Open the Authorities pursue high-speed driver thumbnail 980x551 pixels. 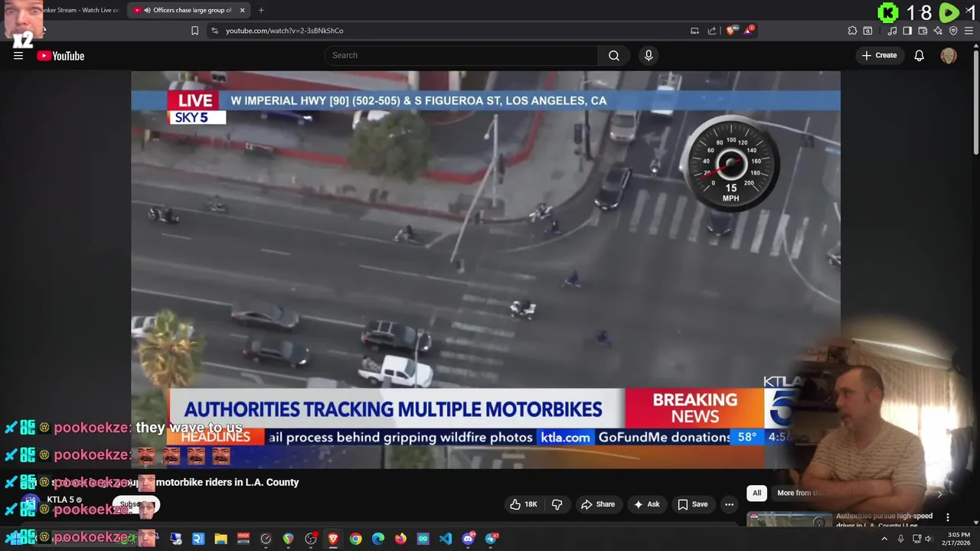789,520
